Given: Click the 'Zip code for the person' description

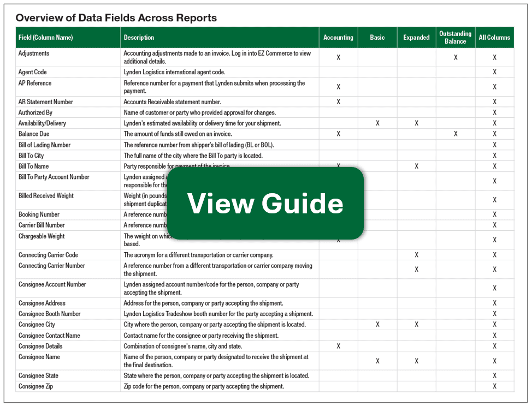Looking at the screenshot, I should [x=204, y=386].
